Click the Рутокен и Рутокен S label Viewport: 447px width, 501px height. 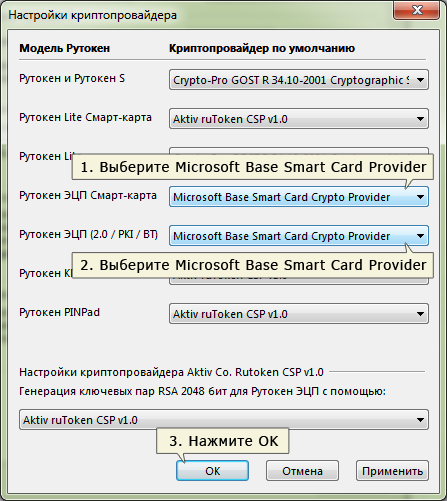pos(72,78)
